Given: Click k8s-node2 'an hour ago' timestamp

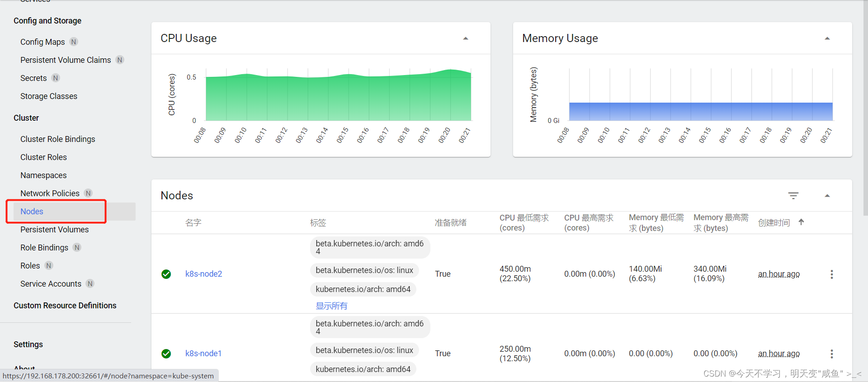Looking at the screenshot, I should pos(778,274).
